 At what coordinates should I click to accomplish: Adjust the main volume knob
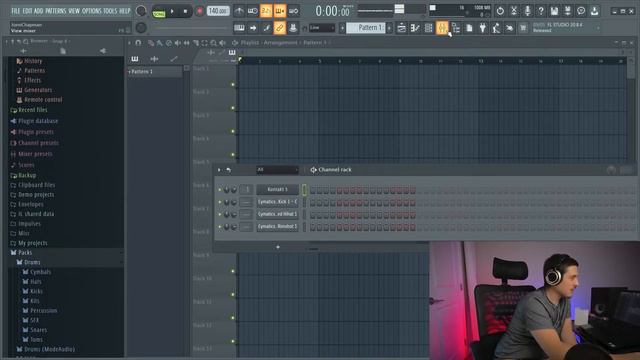141,11
